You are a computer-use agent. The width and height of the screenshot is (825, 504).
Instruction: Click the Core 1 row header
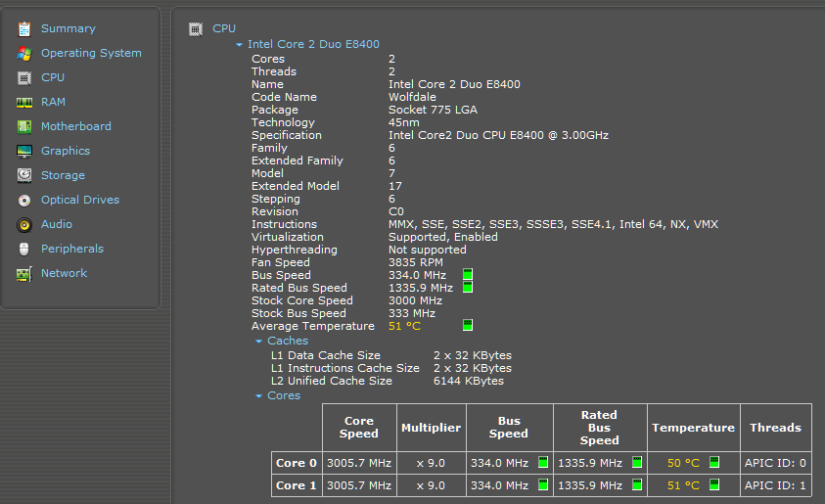(297, 485)
